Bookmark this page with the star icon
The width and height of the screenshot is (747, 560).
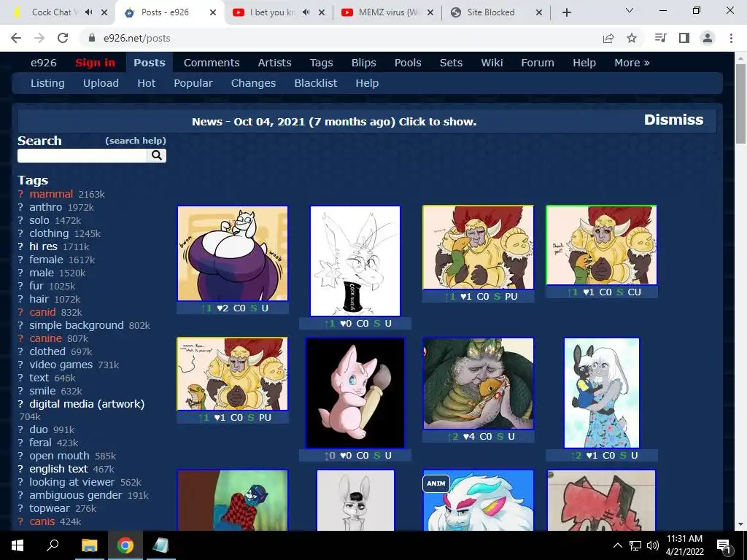click(632, 38)
